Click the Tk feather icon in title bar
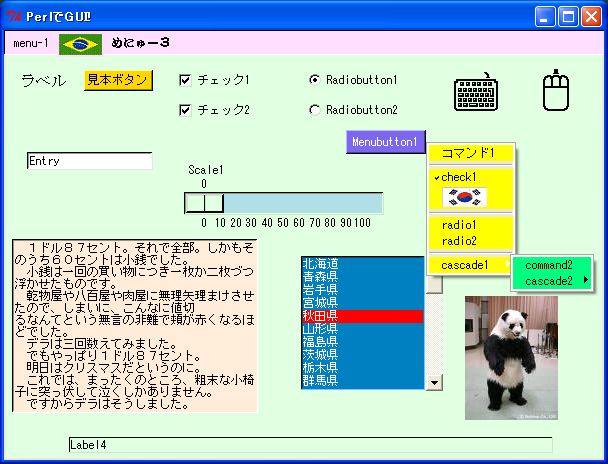The height and width of the screenshot is (464, 608). [14, 16]
